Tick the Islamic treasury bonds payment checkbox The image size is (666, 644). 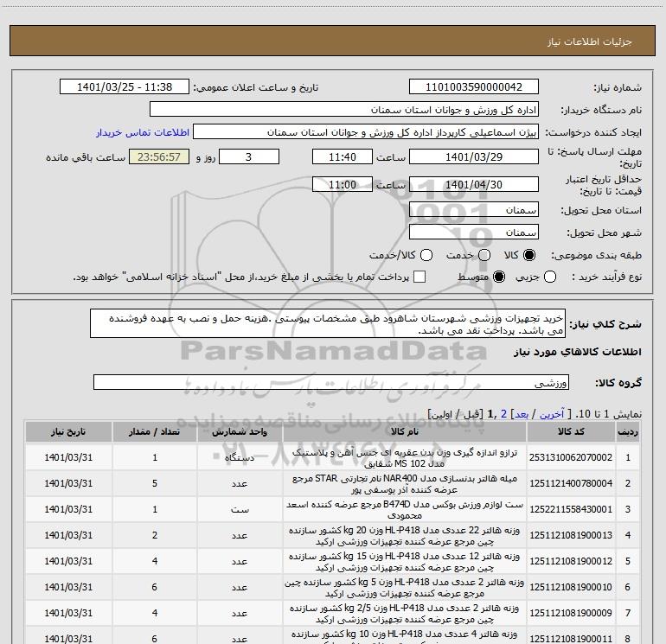point(419,277)
